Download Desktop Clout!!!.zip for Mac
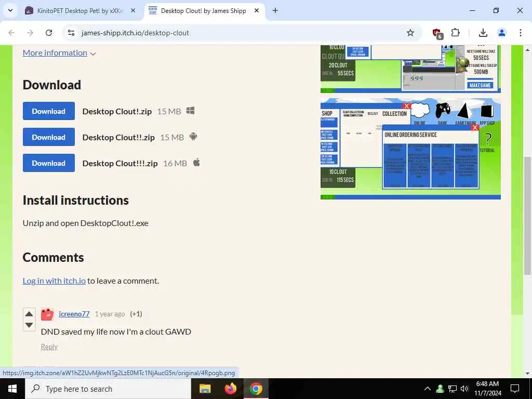532x399 pixels. pos(48,163)
